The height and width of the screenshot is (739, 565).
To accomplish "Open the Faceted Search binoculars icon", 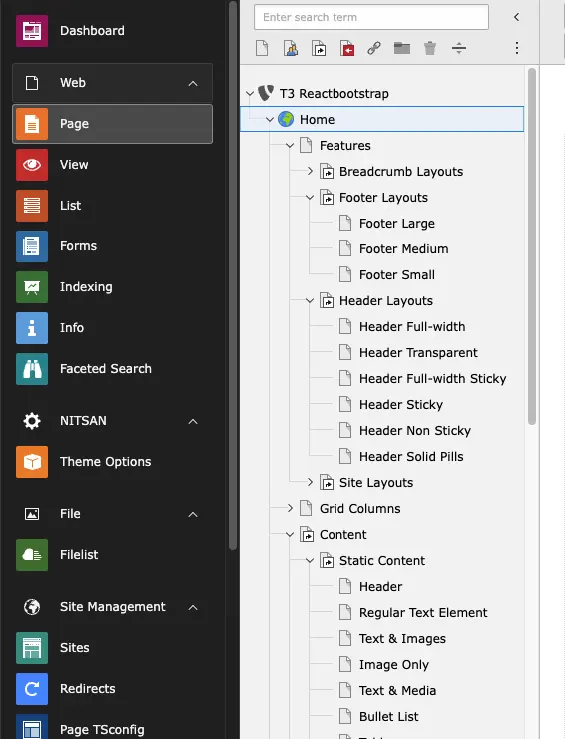I will [x=32, y=369].
